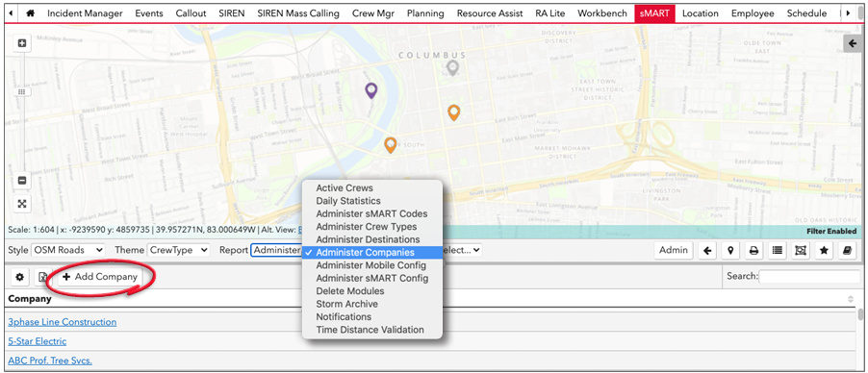The image size is (868, 373).
Task: Switch to the Workbench tab
Action: [602, 13]
